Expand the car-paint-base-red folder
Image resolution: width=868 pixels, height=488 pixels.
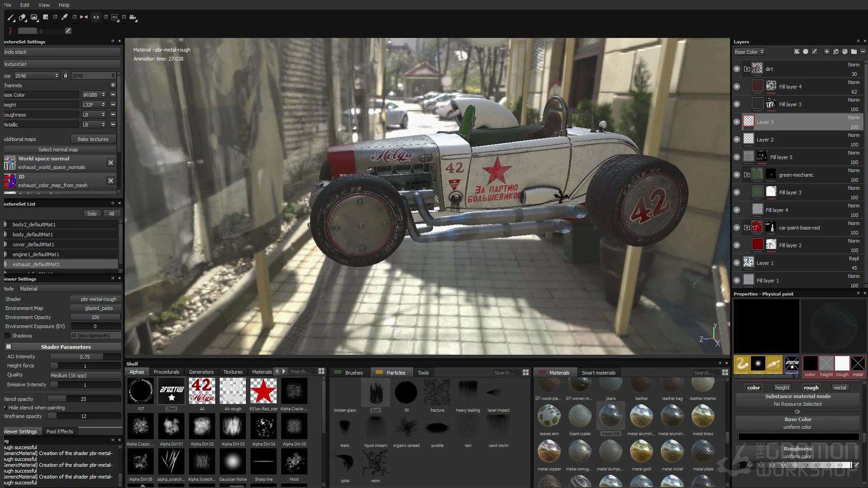(747, 228)
